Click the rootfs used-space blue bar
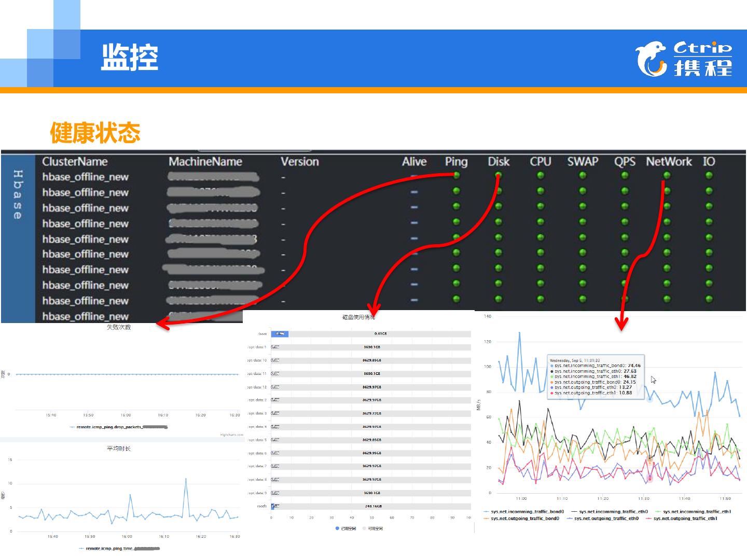Viewport: 747px width, 560px height. [x=273, y=506]
